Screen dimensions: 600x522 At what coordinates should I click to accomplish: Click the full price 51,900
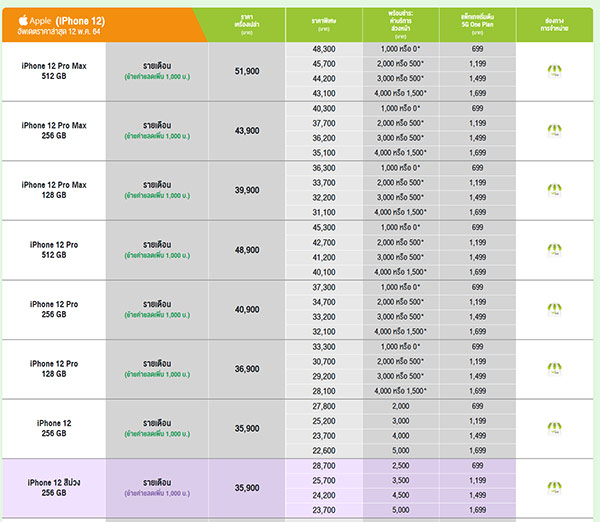click(247, 71)
